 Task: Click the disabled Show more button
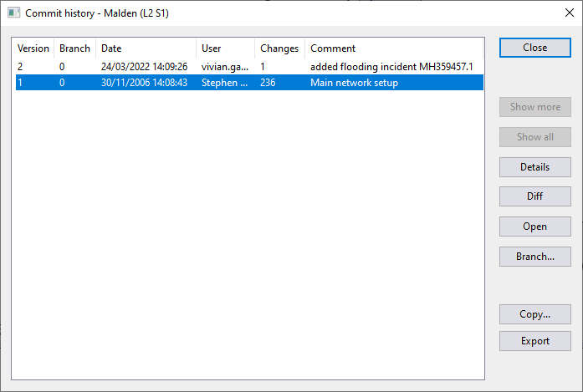534,107
